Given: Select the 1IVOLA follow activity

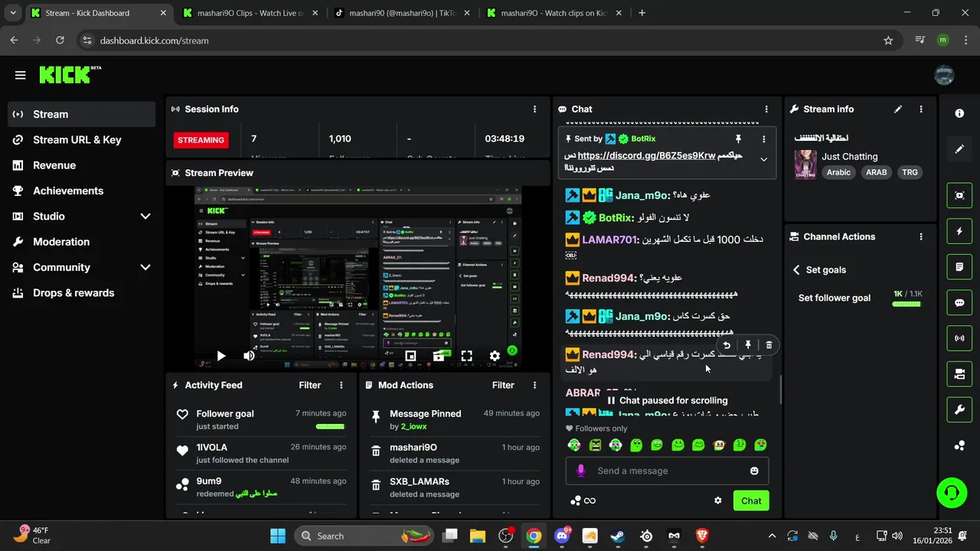Looking at the screenshot, I should pos(261,453).
